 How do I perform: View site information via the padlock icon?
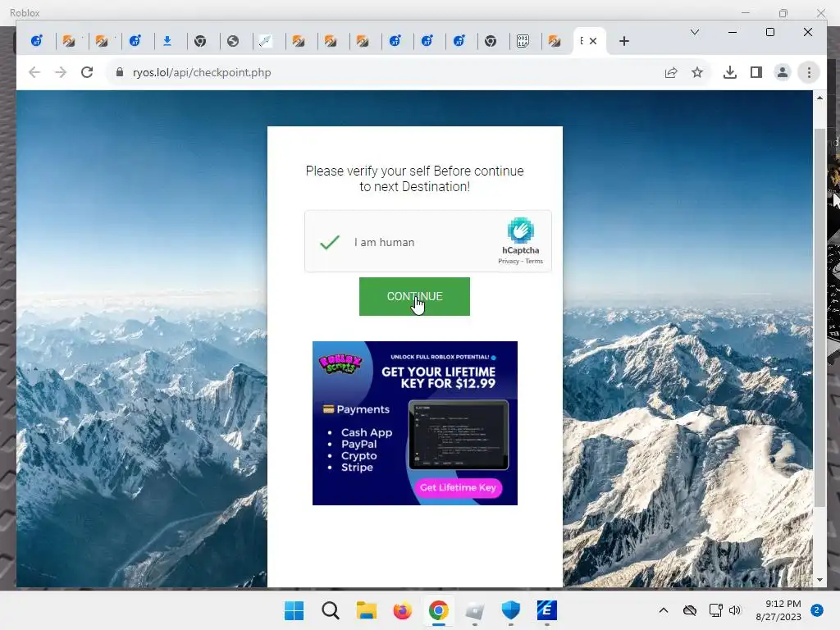(x=120, y=72)
